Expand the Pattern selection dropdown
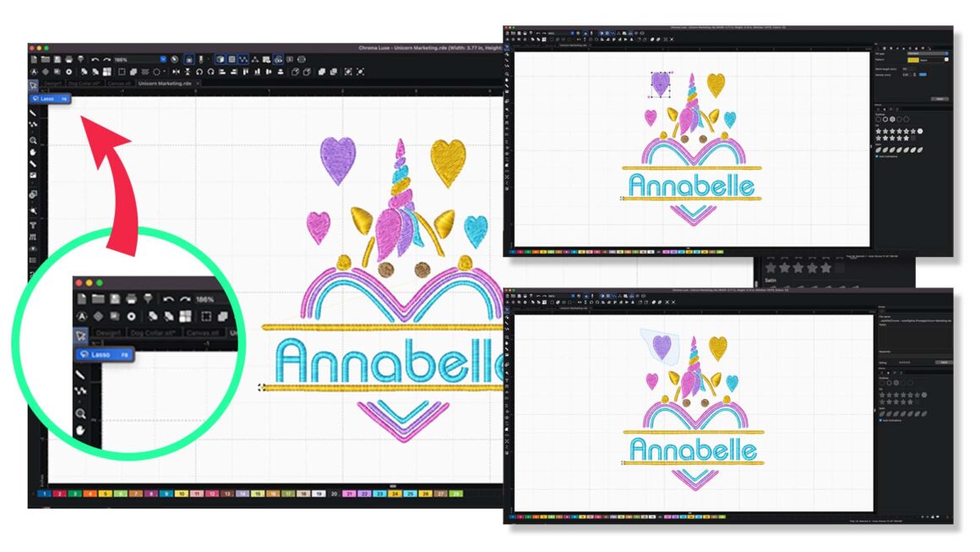The height and width of the screenshot is (552, 980). coord(930,60)
